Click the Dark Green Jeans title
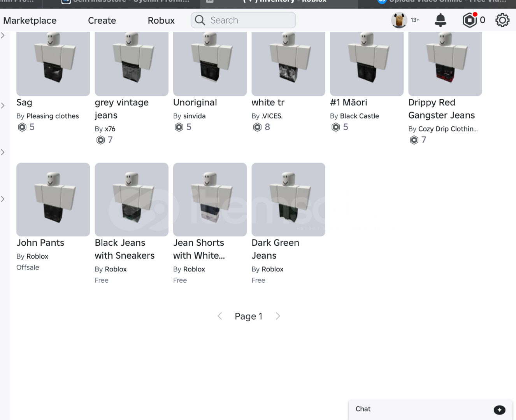Screen dimensions: 516x420 coord(276,249)
